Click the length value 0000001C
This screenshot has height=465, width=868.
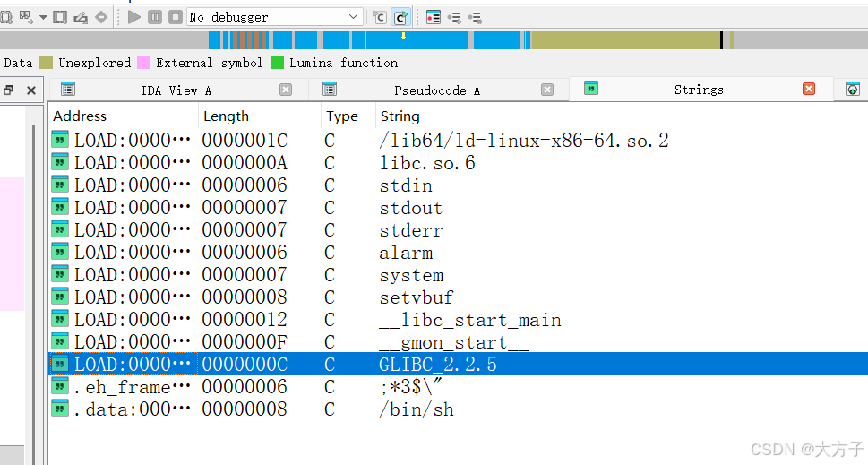pyautogui.click(x=245, y=141)
